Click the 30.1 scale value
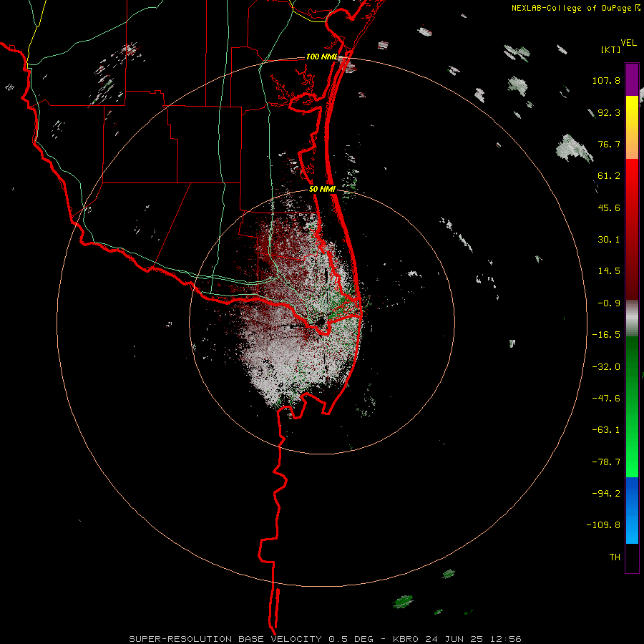Screen dimensions: 644x644 click(x=609, y=240)
